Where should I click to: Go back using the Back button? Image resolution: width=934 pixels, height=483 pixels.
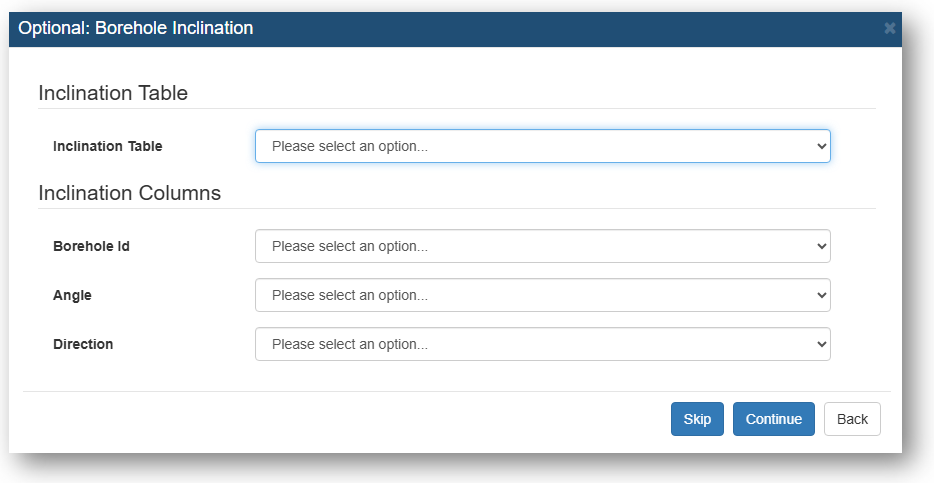852,419
